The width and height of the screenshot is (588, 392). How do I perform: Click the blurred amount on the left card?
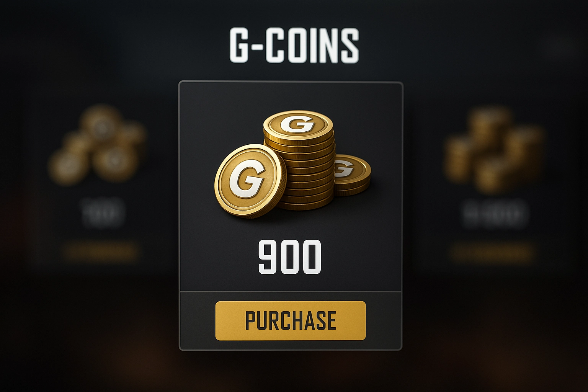point(102,213)
